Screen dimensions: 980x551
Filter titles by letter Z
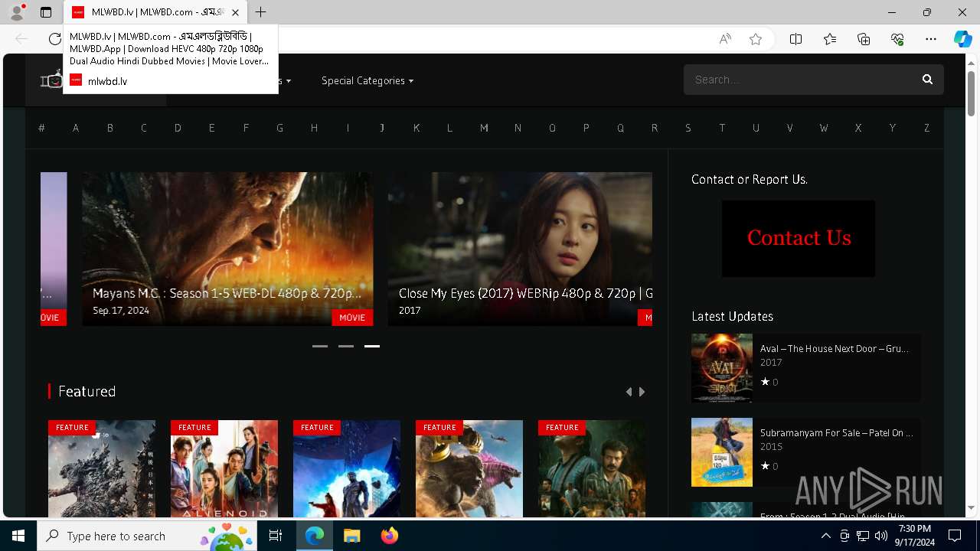click(926, 128)
